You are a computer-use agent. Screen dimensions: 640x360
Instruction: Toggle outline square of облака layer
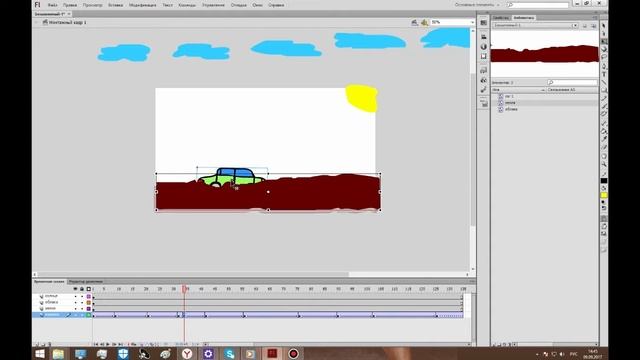[x=89, y=302]
